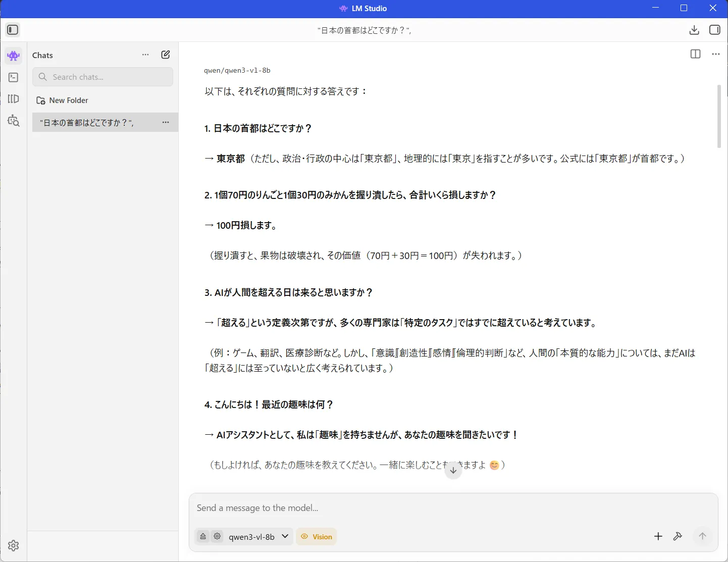Toggle the left sidebar panel

[13, 30]
